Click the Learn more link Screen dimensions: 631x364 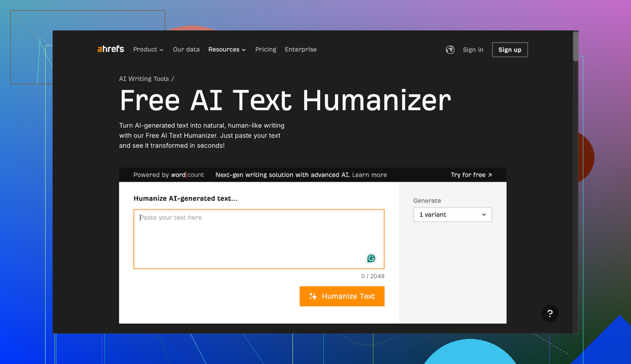(x=369, y=175)
